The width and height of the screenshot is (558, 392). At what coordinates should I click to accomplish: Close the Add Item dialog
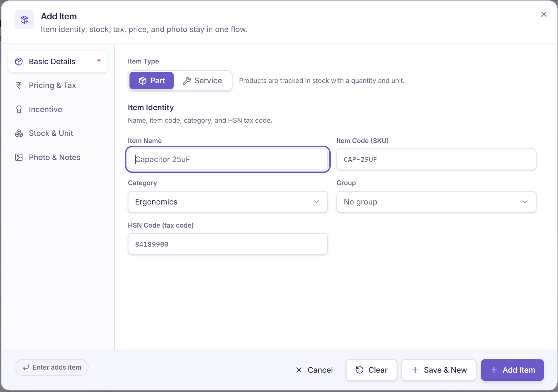click(x=544, y=14)
